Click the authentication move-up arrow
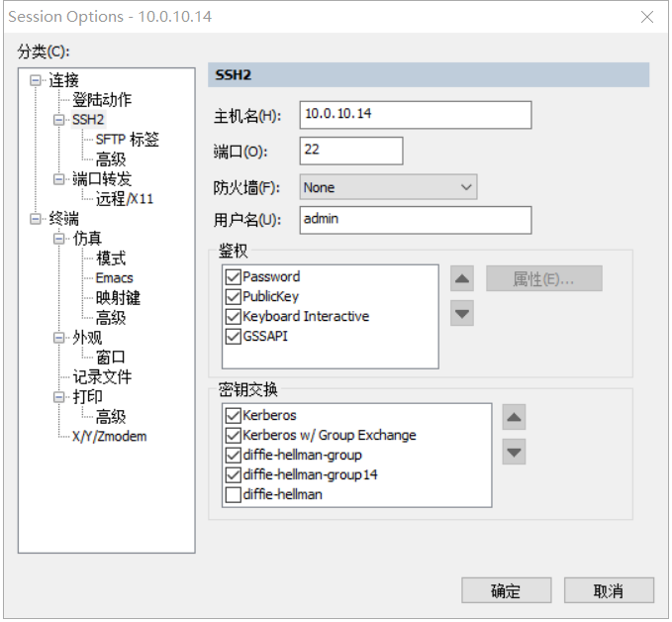 (462, 278)
